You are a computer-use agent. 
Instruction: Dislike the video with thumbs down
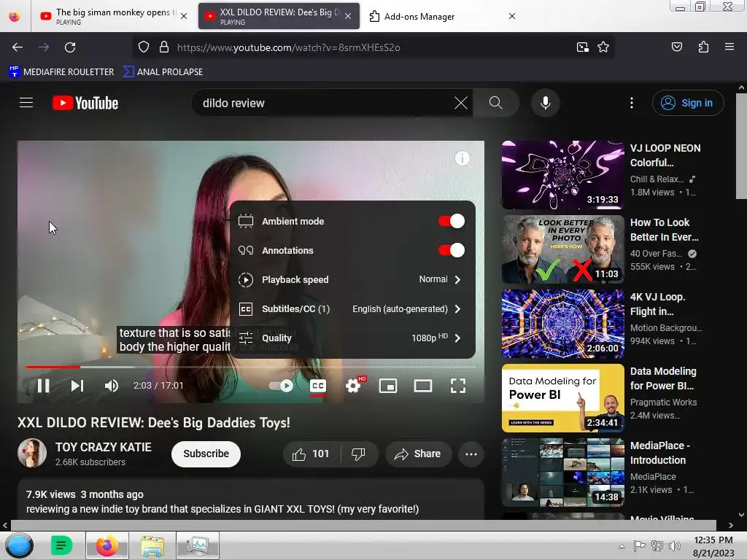(359, 454)
